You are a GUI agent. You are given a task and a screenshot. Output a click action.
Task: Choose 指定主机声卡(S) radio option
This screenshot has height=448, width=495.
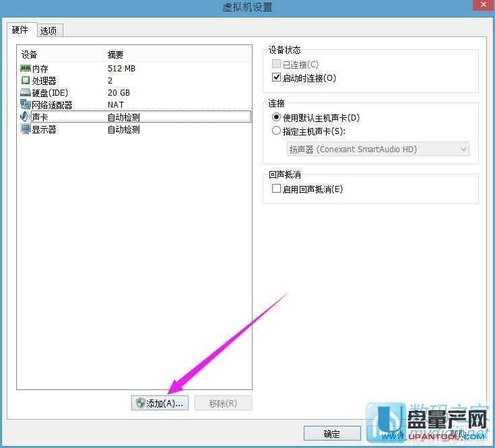(276, 131)
